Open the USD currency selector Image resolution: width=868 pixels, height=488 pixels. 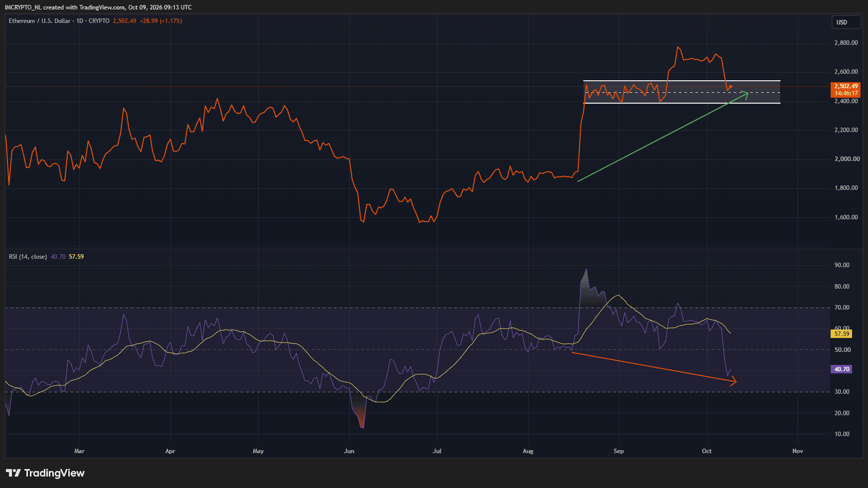pos(846,22)
